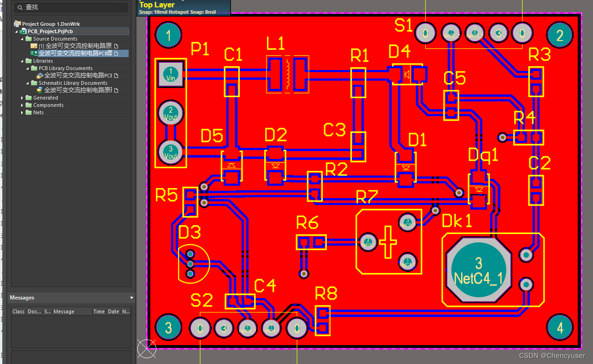The image size is (593, 364).
Task: Click the D3 designator text
Action: pos(190,232)
